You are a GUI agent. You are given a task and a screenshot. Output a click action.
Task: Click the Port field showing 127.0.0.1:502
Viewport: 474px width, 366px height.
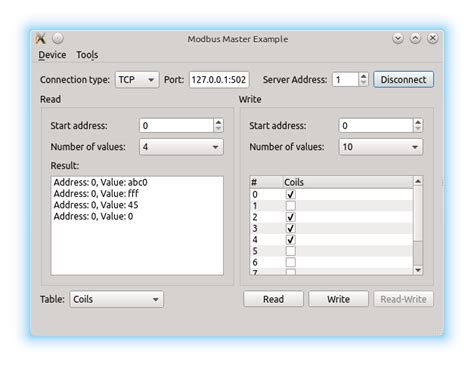219,80
